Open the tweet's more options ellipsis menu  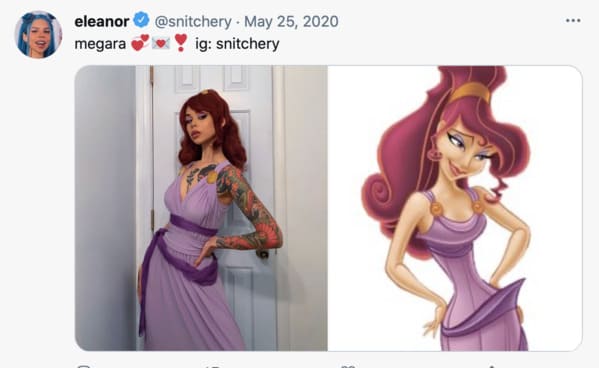coord(573,21)
